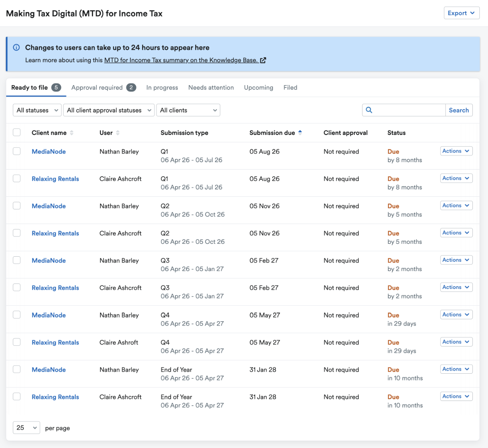Open Relaxing Rentals link in the Q1 row

pos(55,179)
